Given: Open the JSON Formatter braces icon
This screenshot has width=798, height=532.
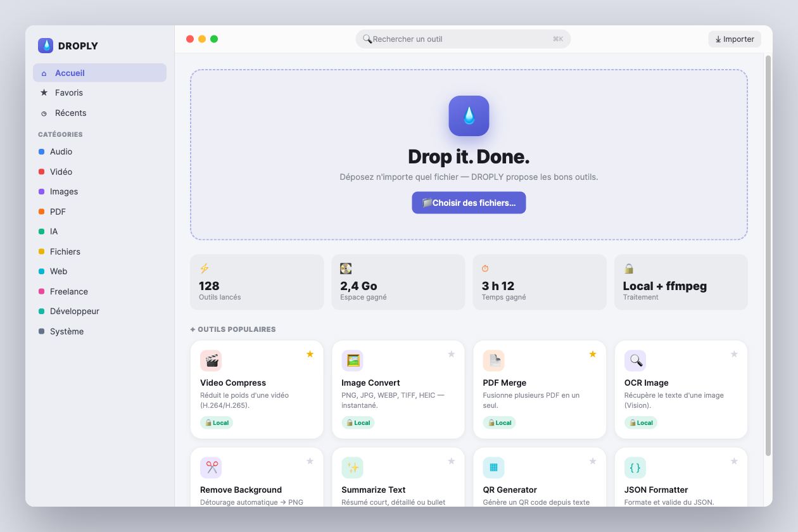Looking at the screenshot, I should tap(635, 468).
